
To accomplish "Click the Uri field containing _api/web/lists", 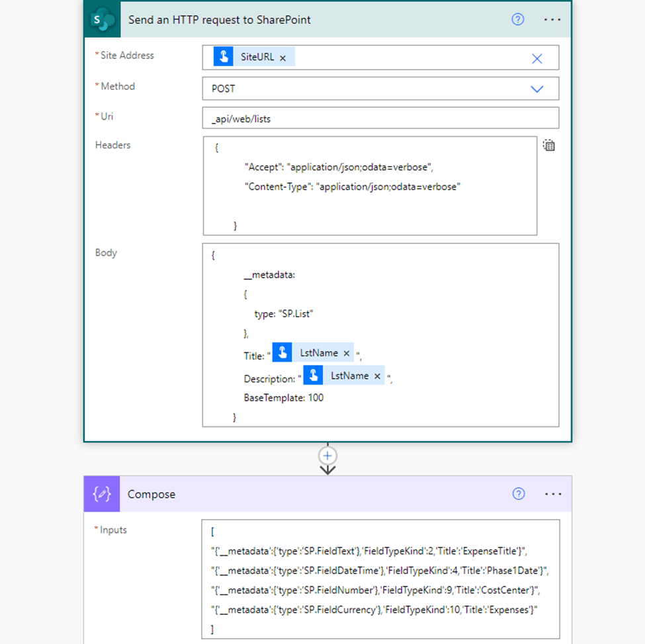I will [x=380, y=118].
